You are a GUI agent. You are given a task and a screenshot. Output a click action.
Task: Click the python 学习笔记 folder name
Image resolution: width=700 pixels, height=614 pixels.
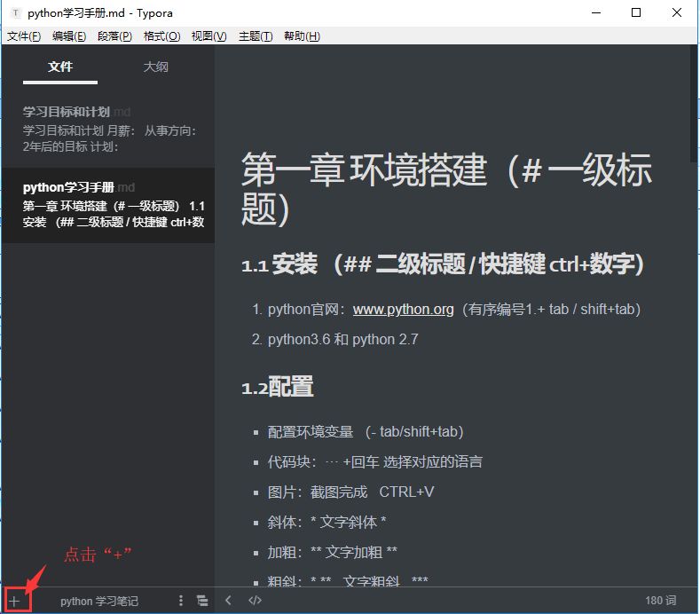(99, 601)
